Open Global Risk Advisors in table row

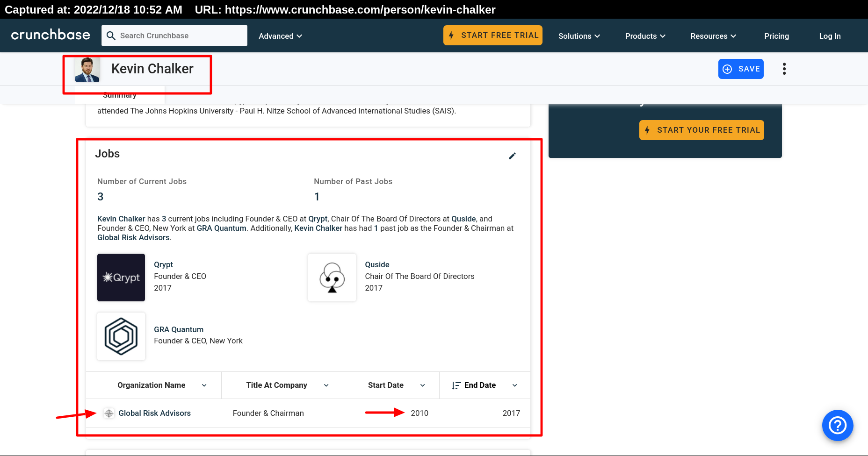pyautogui.click(x=154, y=413)
